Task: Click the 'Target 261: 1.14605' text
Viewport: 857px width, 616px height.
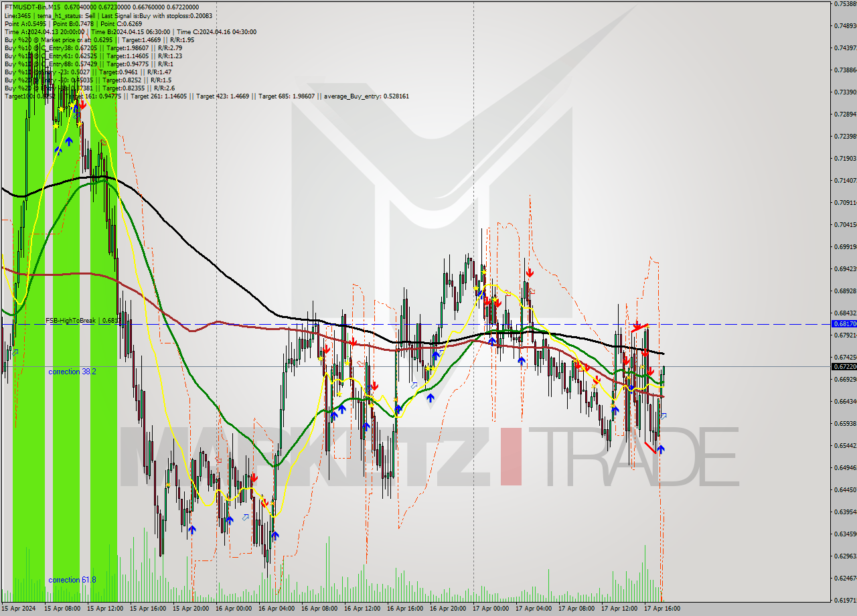Action: tap(158, 96)
